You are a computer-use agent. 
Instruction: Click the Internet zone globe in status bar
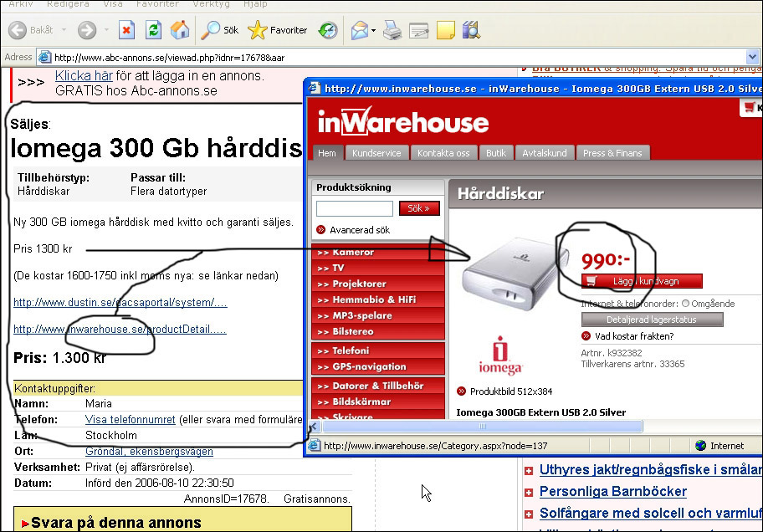point(701,445)
